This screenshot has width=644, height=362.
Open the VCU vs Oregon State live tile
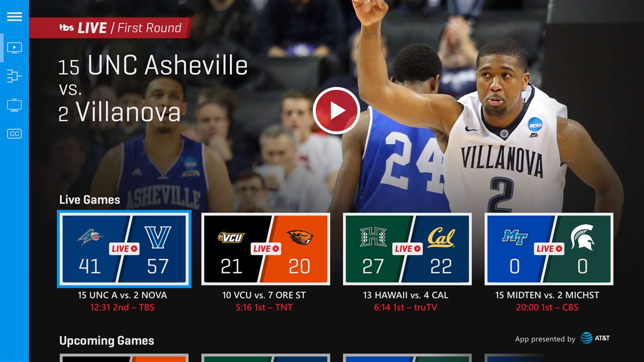coord(266,249)
